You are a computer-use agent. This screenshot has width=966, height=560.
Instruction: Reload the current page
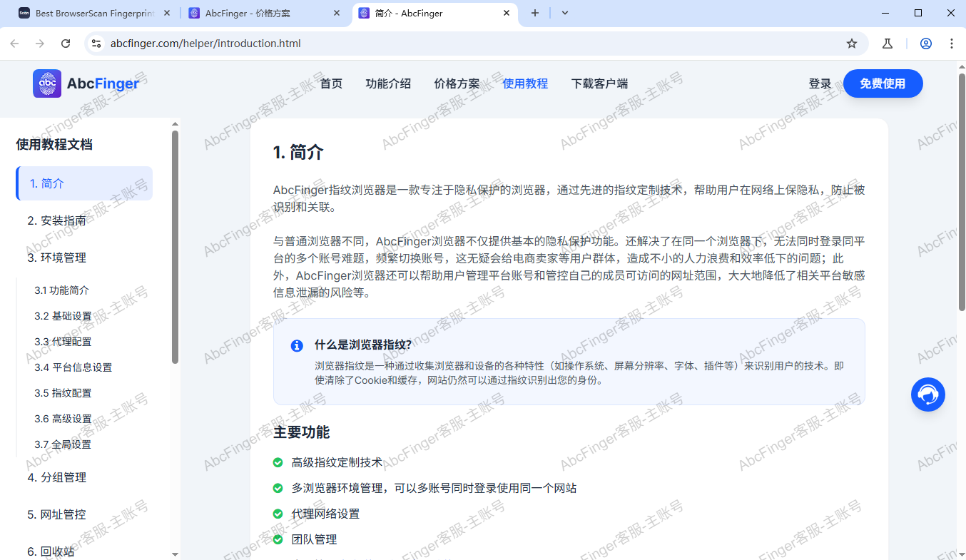coord(65,44)
